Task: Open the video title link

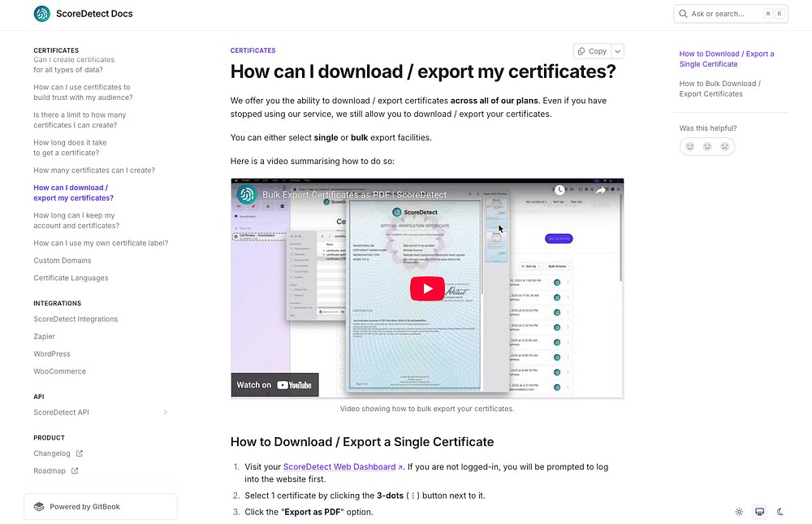Action: coord(354,195)
